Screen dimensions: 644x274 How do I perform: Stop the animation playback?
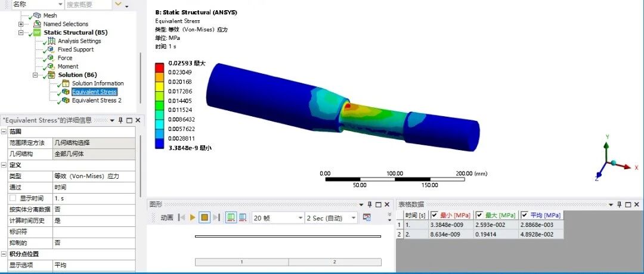click(x=205, y=217)
